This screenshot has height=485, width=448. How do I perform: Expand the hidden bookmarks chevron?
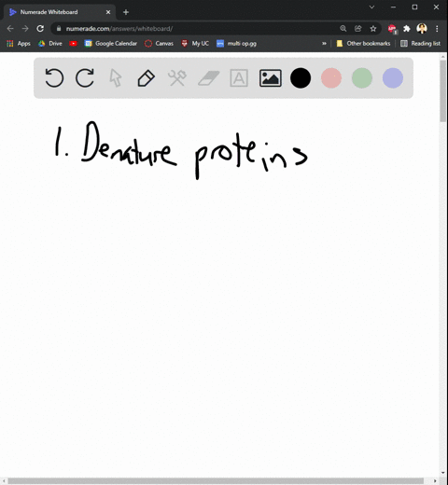(x=324, y=44)
